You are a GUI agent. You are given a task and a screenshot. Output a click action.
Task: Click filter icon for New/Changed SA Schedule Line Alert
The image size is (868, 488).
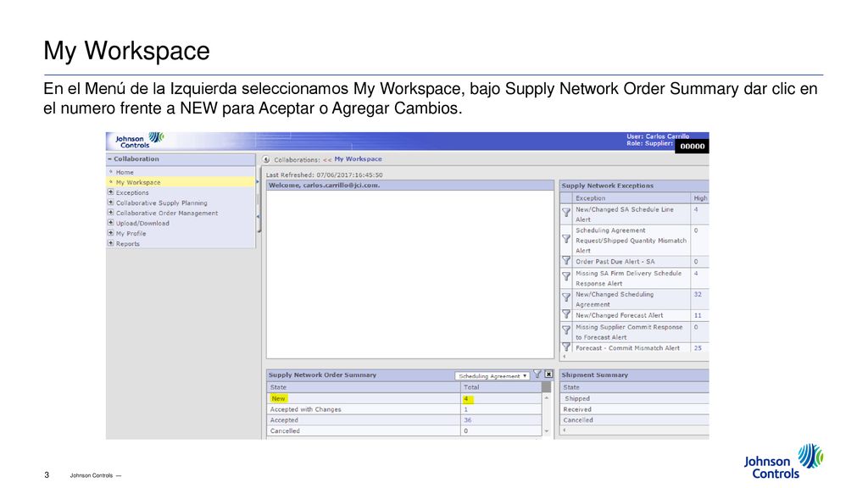565,212
